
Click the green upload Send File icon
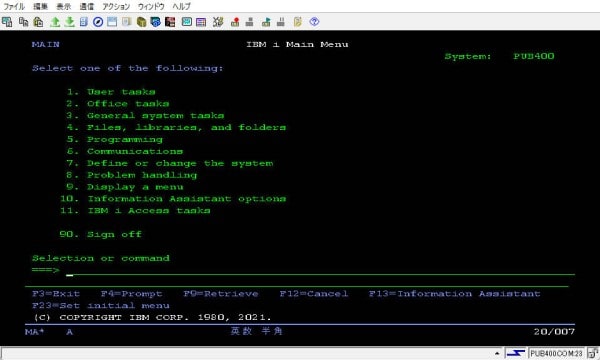point(55,22)
